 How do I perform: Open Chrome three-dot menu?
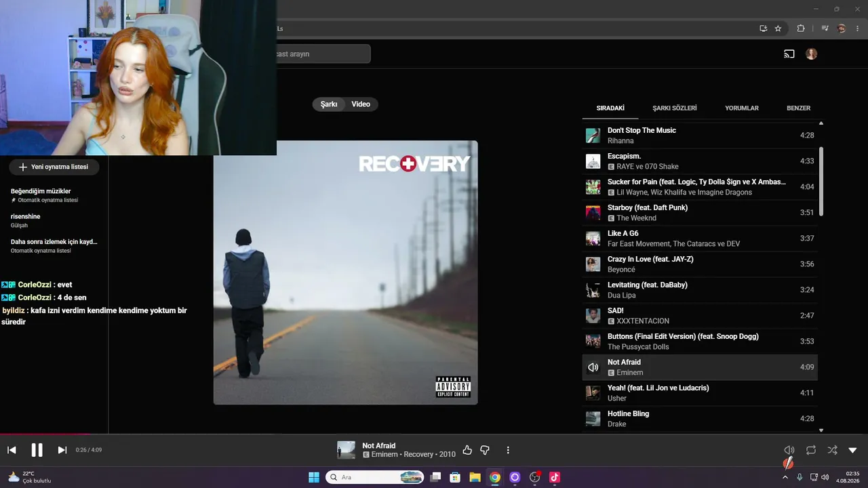click(x=857, y=28)
